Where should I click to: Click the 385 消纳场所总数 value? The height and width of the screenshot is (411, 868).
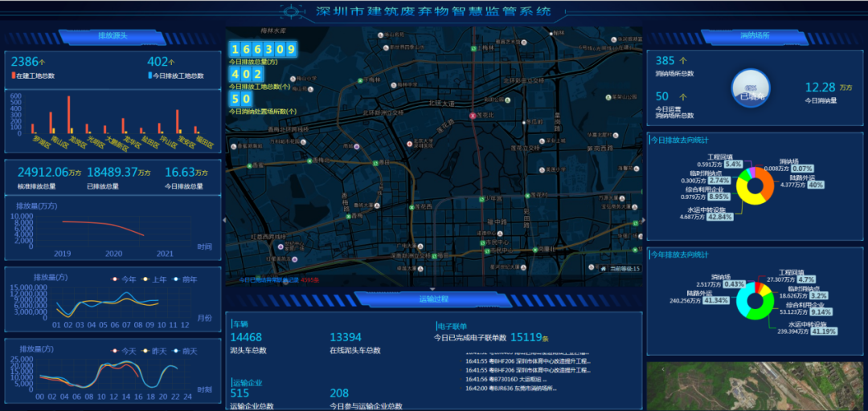(x=665, y=61)
